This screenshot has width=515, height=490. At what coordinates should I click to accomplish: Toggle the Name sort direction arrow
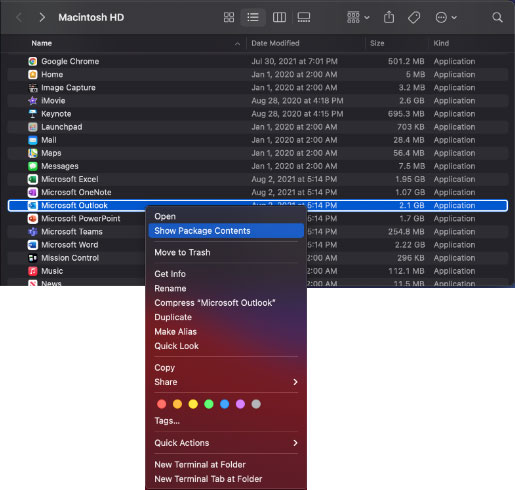click(x=237, y=44)
